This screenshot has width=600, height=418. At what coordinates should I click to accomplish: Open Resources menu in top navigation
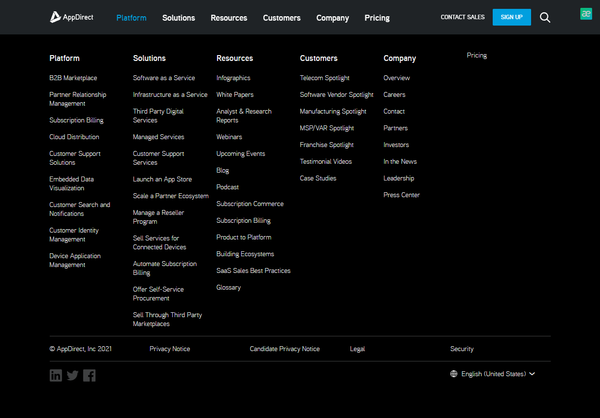[x=229, y=18]
